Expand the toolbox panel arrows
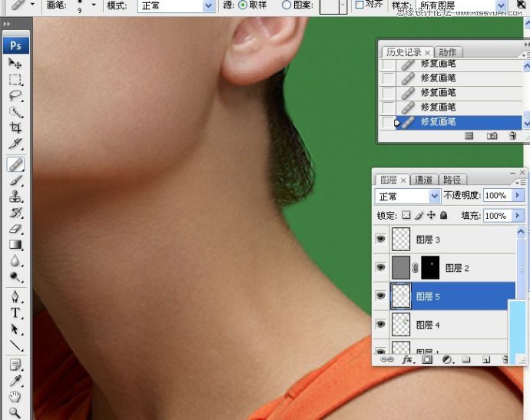 click(x=6, y=25)
